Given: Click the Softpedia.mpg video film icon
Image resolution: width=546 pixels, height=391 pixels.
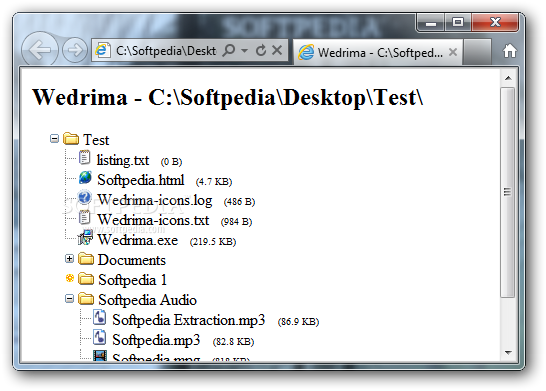Looking at the screenshot, I should tap(100, 356).
